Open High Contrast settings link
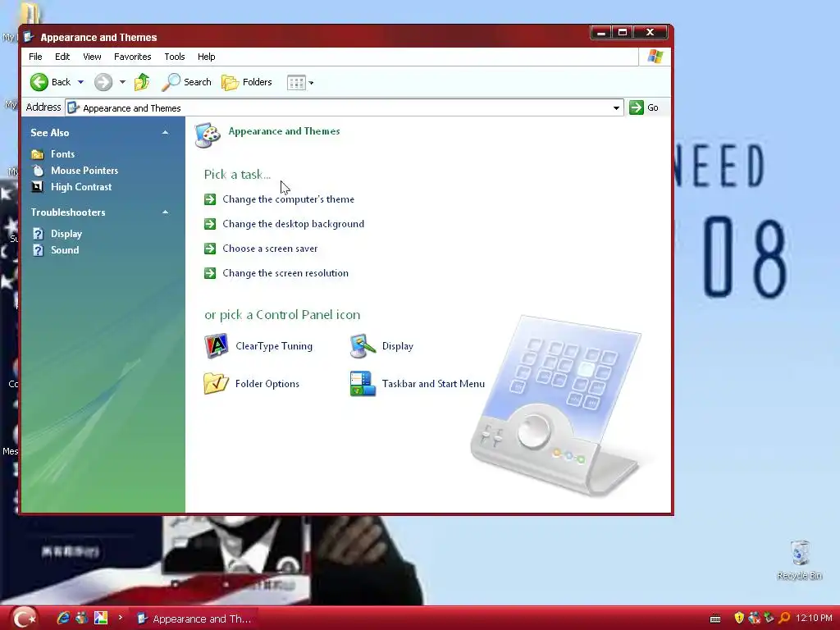Viewport: 840px width, 630px height. tap(81, 187)
